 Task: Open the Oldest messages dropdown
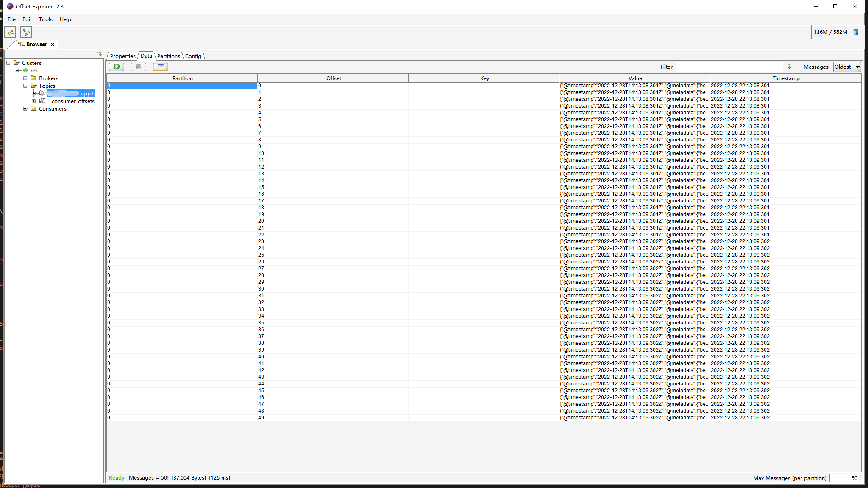tap(847, 67)
